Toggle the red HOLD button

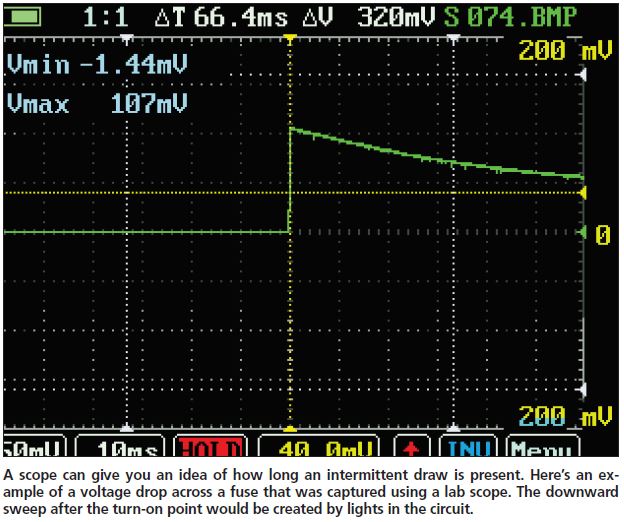211,446
